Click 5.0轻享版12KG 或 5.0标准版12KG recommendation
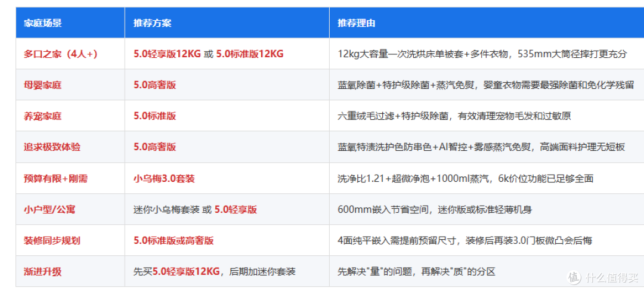The image size is (644, 291). 209,54
